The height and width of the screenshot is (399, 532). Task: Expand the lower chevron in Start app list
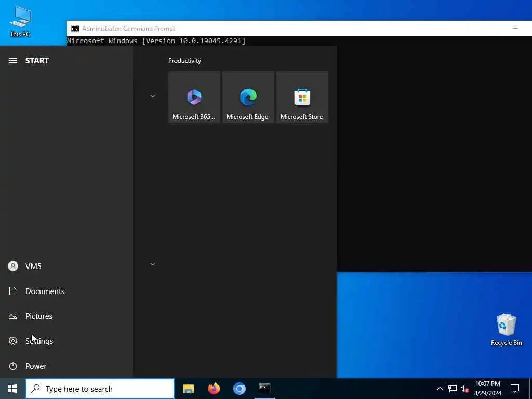(153, 264)
